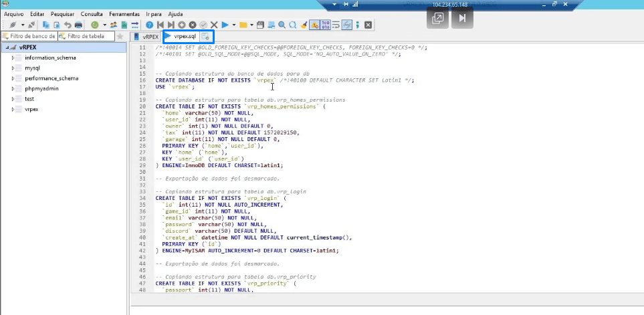
Task: Switch to the vRPEX host tab
Action: [146, 37]
